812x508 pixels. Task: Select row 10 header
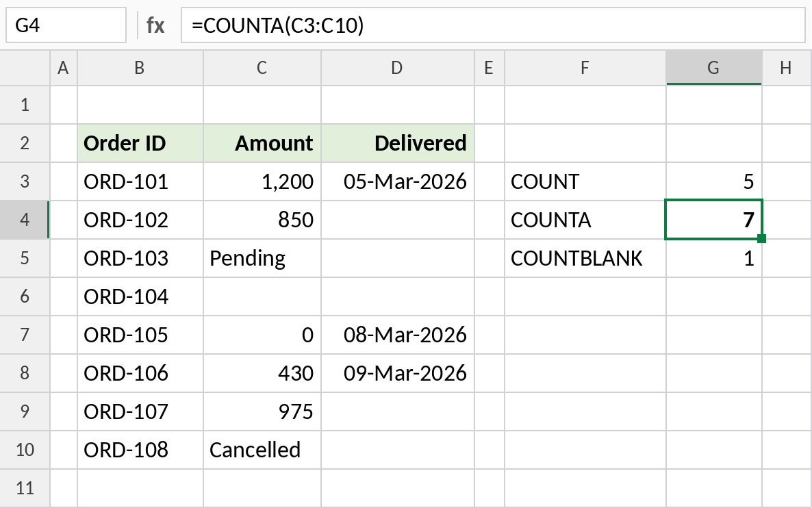pyautogui.click(x=25, y=450)
